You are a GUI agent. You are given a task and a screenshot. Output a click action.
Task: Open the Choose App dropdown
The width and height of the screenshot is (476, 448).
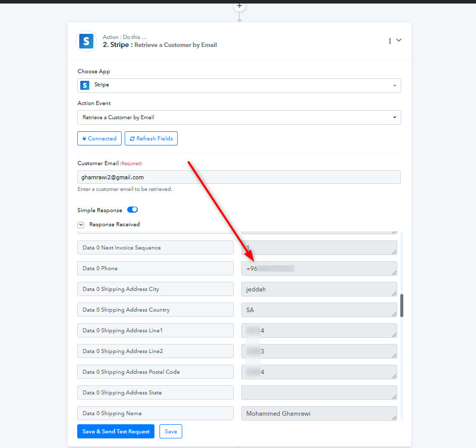[239, 85]
